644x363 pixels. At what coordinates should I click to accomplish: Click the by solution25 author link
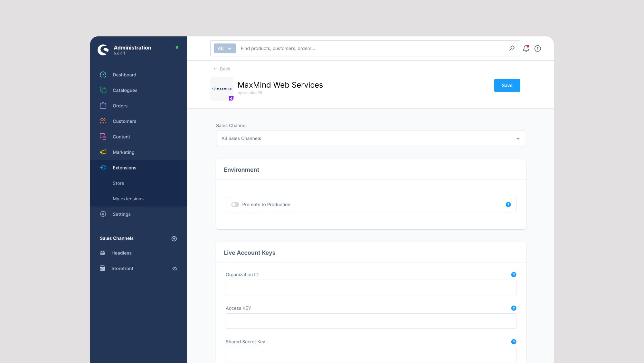pos(250,92)
